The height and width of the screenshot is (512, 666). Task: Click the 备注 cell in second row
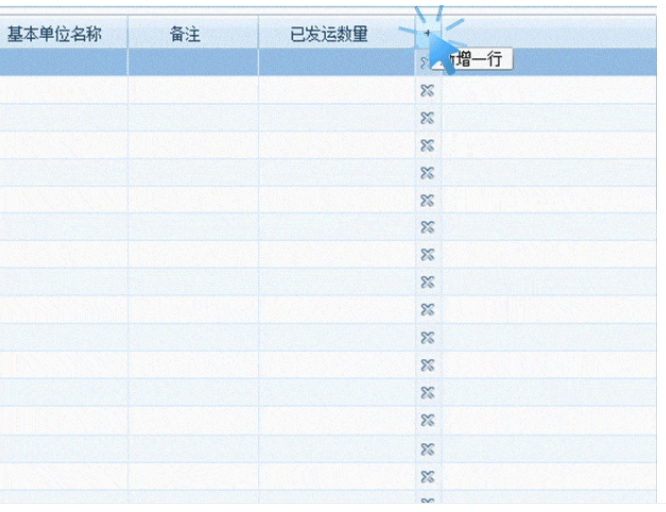click(192, 91)
